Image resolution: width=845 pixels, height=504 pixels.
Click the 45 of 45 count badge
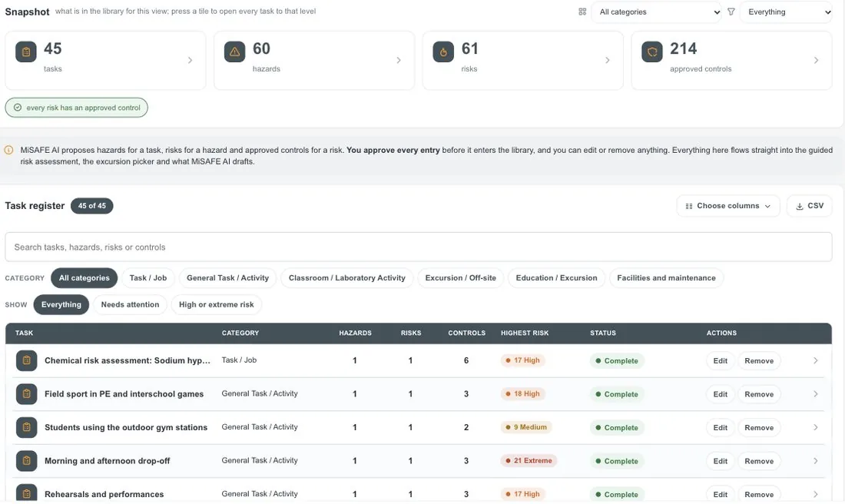pyautogui.click(x=91, y=206)
